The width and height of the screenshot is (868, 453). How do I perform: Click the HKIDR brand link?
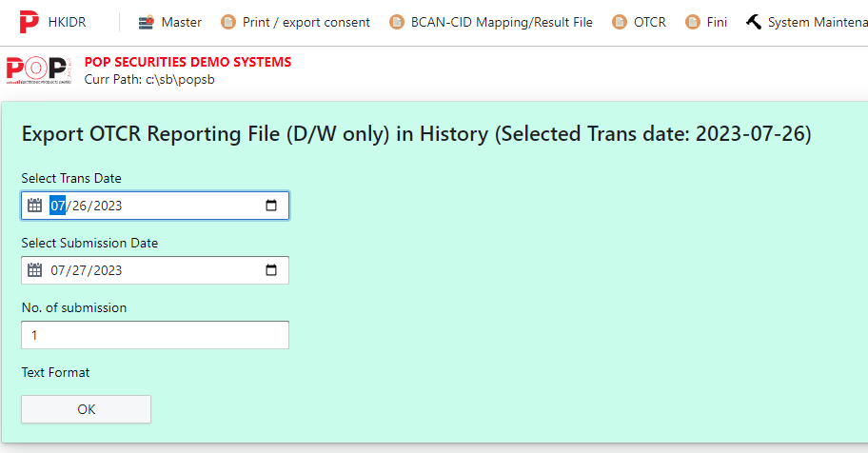(67, 22)
